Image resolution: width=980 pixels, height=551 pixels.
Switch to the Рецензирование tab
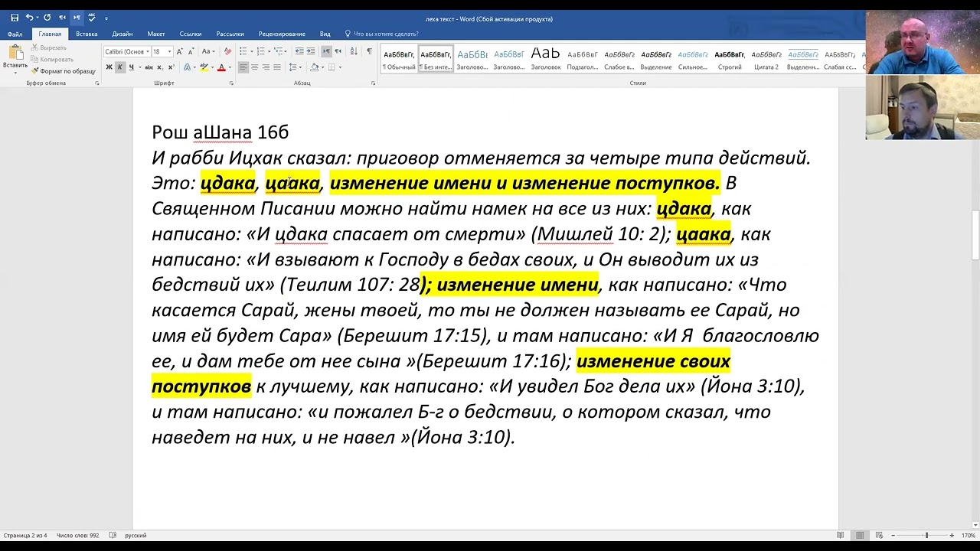(x=282, y=34)
